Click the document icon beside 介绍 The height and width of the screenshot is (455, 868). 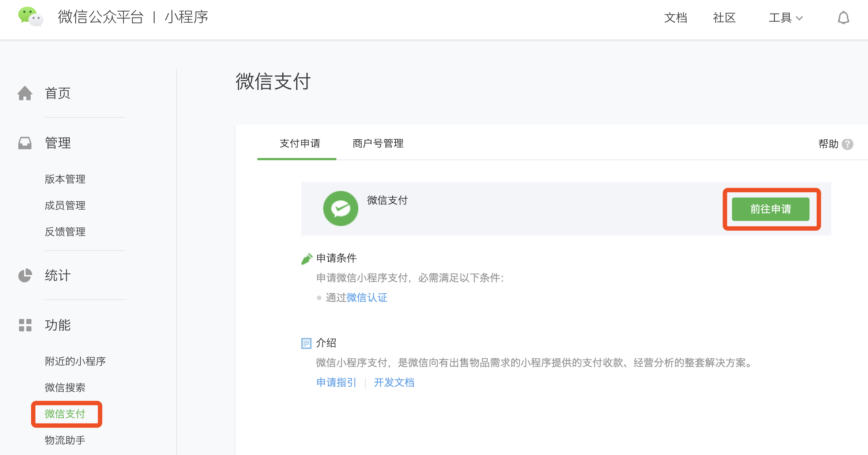[306, 343]
